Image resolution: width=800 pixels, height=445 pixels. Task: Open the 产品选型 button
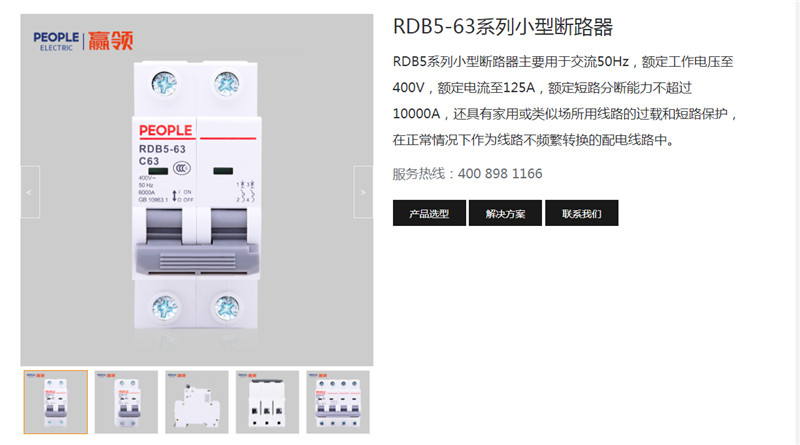tap(429, 213)
